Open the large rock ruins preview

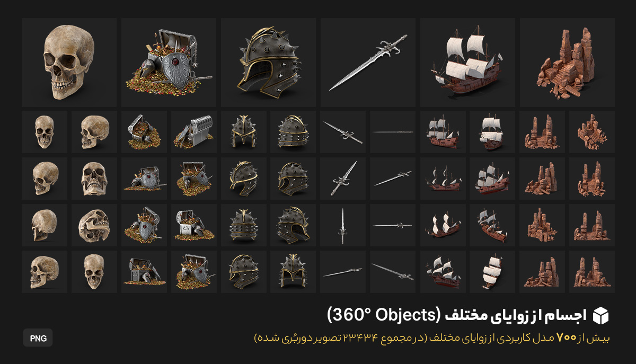[567, 63]
